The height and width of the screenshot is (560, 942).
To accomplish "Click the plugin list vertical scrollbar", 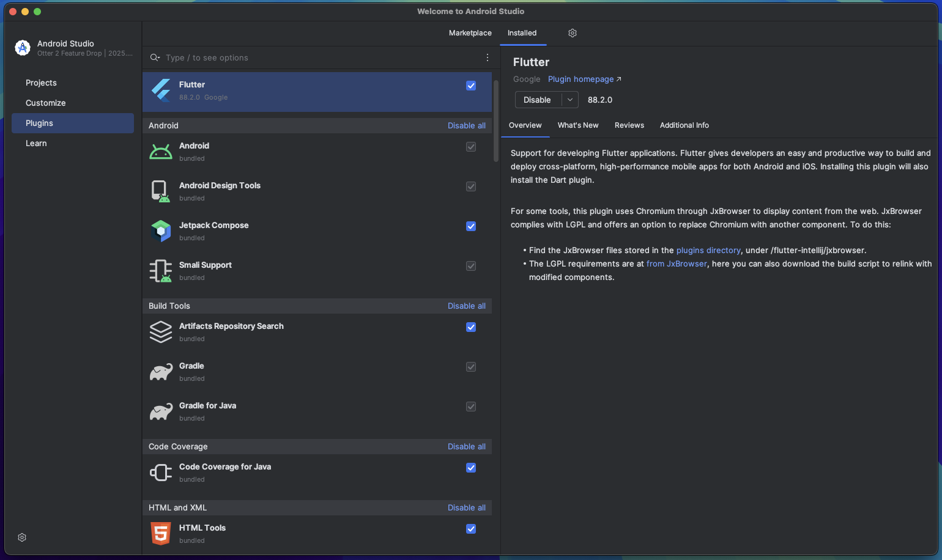I will click(x=496, y=121).
